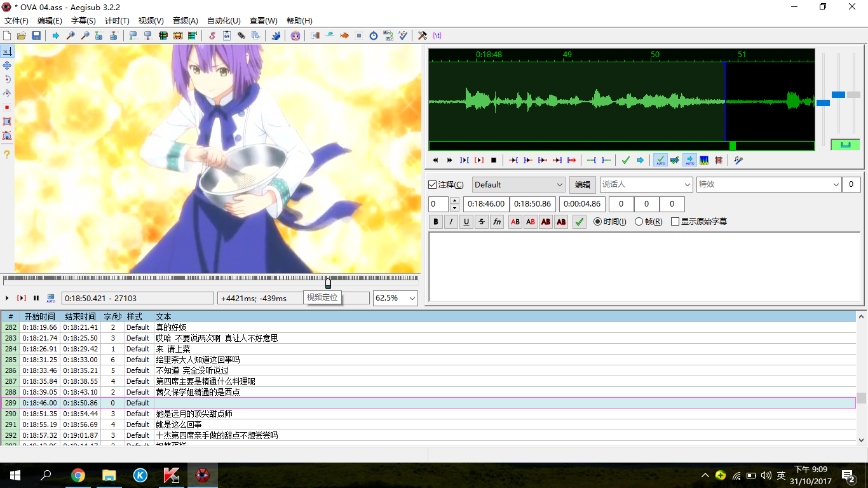Open subtitles with the folder icon
The width and height of the screenshot is (868, 488).
[x=22, y=36]
